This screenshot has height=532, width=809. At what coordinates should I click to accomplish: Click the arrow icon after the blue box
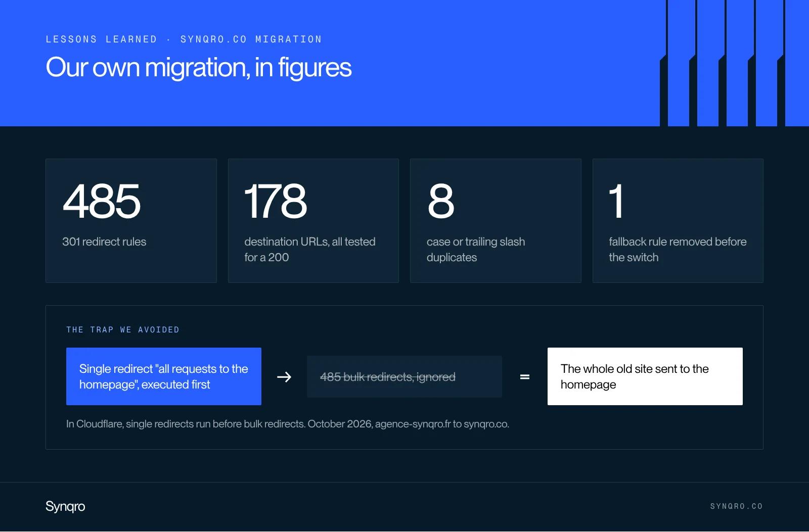(x=284, y=377)
